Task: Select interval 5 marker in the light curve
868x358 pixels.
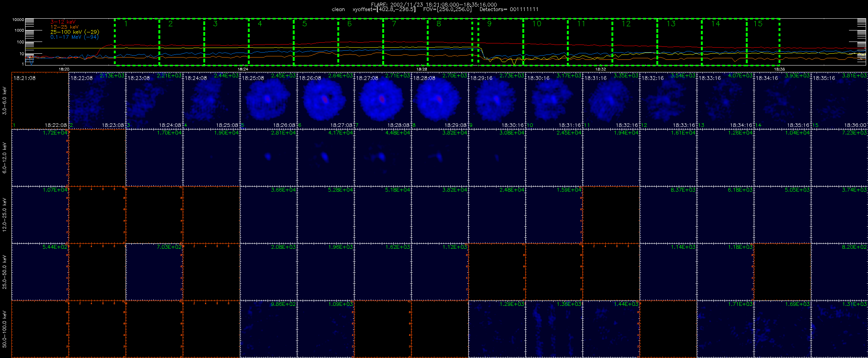Action: [x=305, y=24]
